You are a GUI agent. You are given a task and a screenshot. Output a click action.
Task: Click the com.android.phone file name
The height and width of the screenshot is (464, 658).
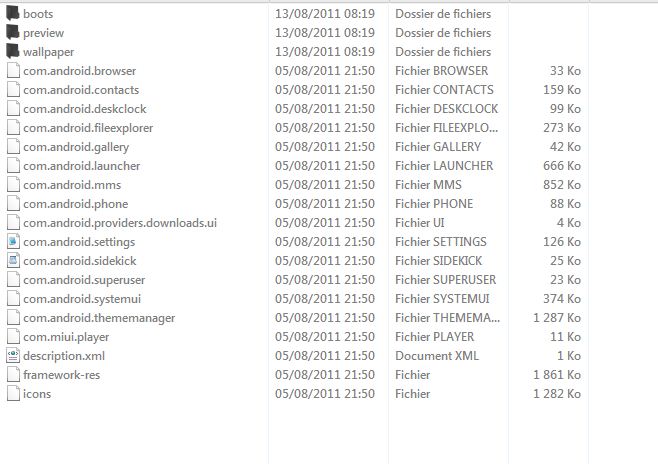tap(76, 204)
